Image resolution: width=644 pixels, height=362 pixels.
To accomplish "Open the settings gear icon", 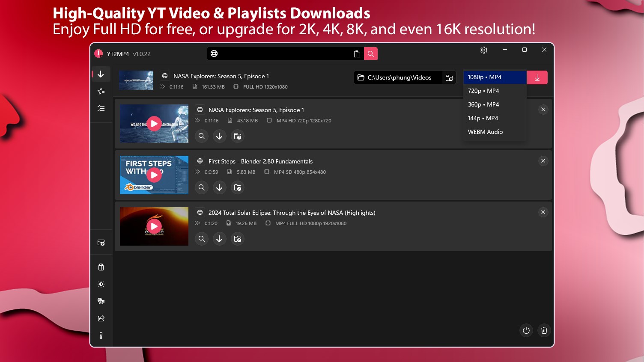I will [x=484, y=50].
